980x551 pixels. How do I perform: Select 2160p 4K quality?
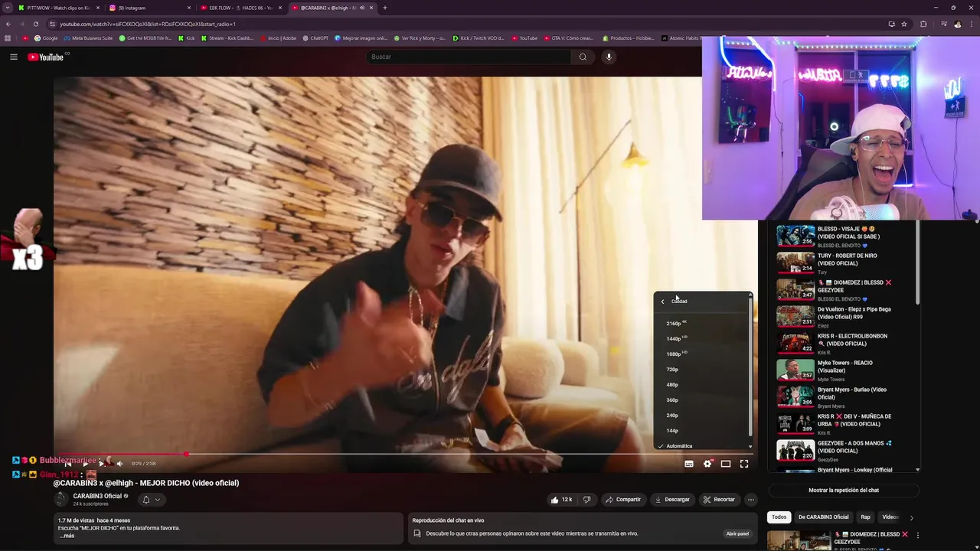pos(701,324)
